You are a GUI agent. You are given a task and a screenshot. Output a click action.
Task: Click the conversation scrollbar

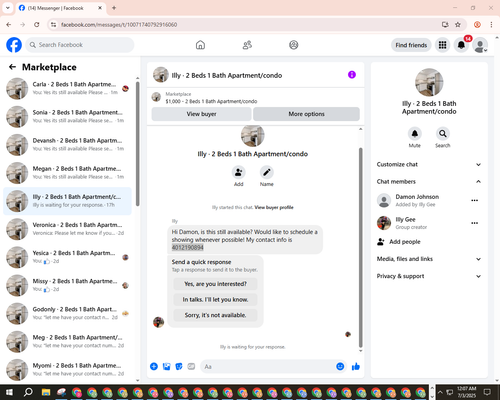360,248
